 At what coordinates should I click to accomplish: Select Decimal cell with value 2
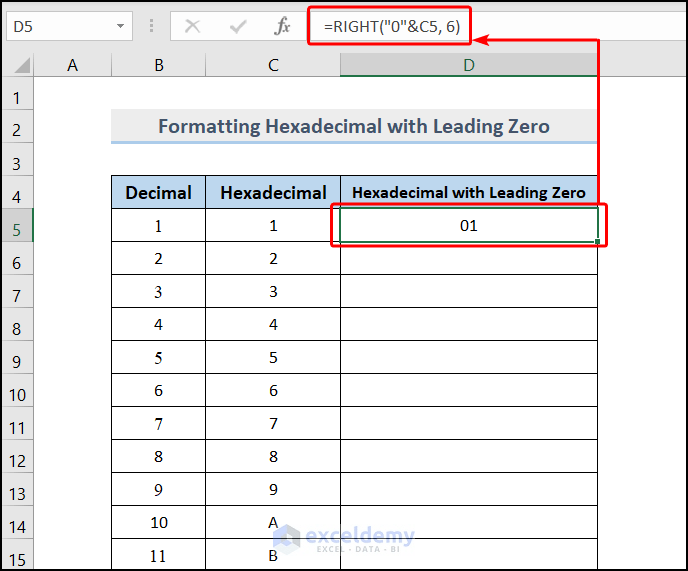tap(158, 258)
